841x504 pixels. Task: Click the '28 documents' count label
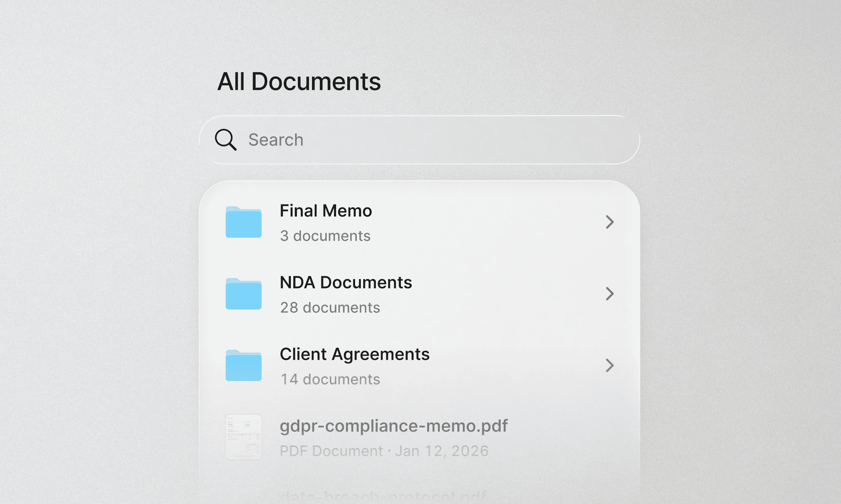[329, 307]
